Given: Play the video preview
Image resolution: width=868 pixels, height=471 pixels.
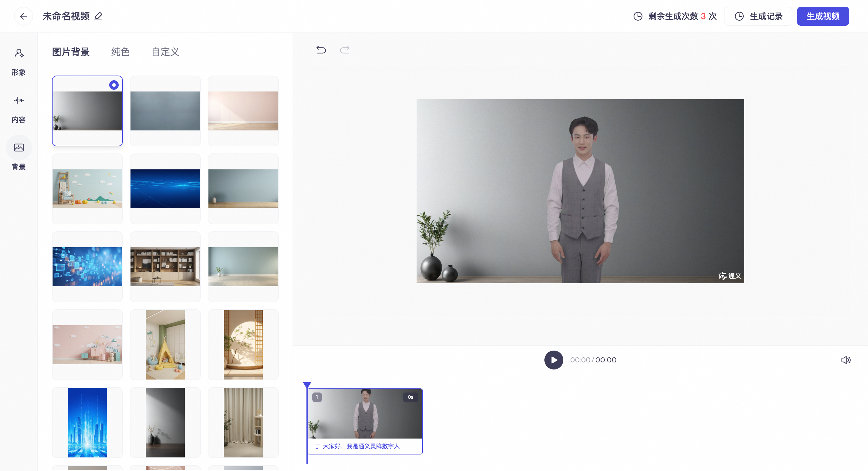Looking at the screenshot, I should (x=554, y=360).
